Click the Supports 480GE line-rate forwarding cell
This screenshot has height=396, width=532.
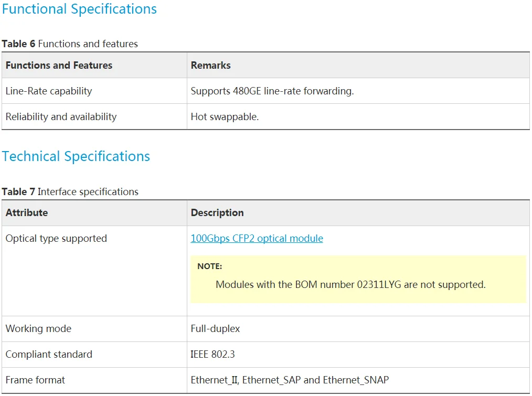click(x=358, y=91)
